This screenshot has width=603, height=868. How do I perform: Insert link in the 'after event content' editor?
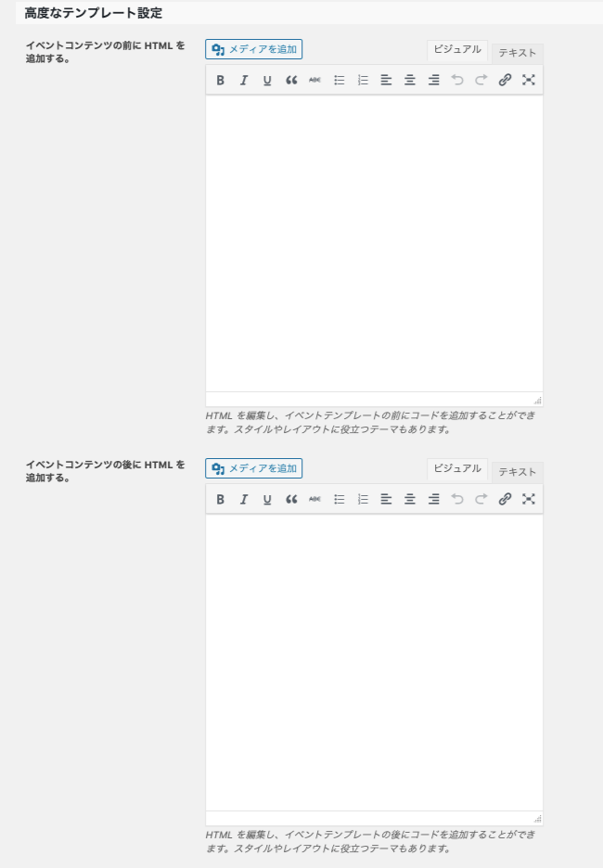505,499
